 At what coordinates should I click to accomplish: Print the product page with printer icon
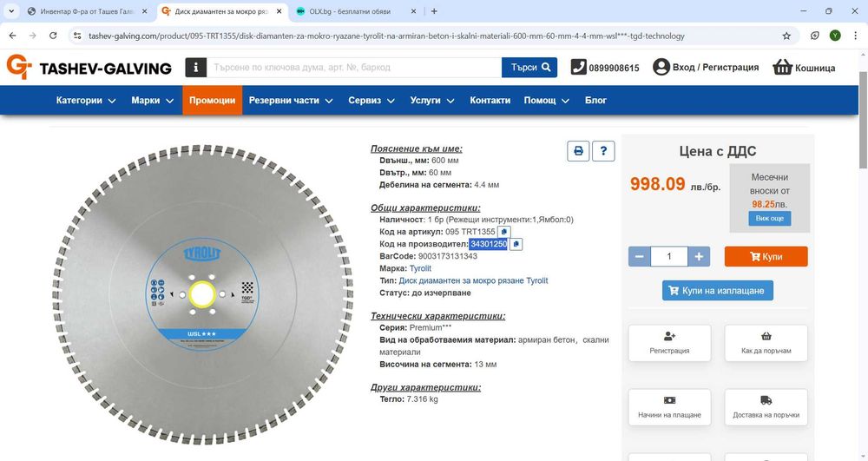(x=578, y=151)
